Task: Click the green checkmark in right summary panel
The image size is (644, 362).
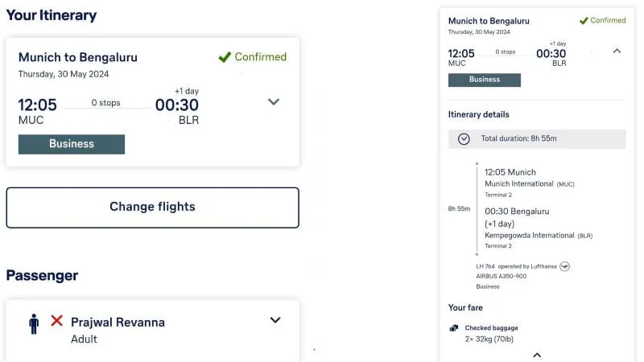Action: click(584, 21)
